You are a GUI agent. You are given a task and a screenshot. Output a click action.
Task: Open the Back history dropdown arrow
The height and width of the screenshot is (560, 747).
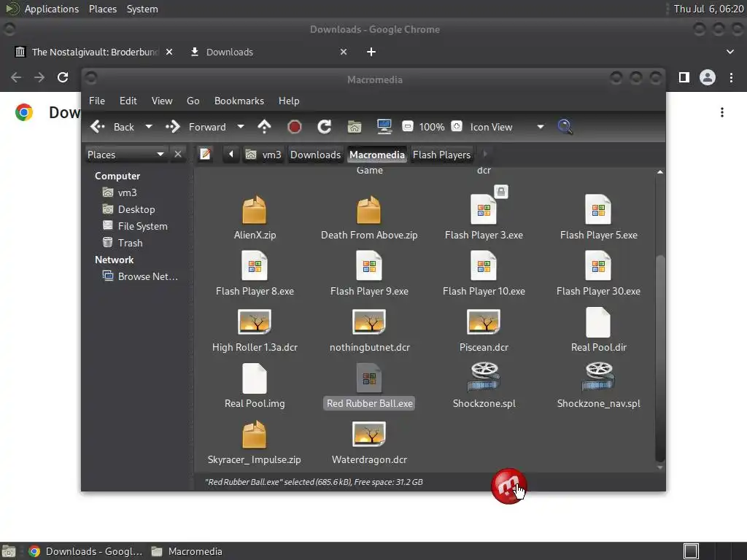pyautogui.click(x=149, y=127)
